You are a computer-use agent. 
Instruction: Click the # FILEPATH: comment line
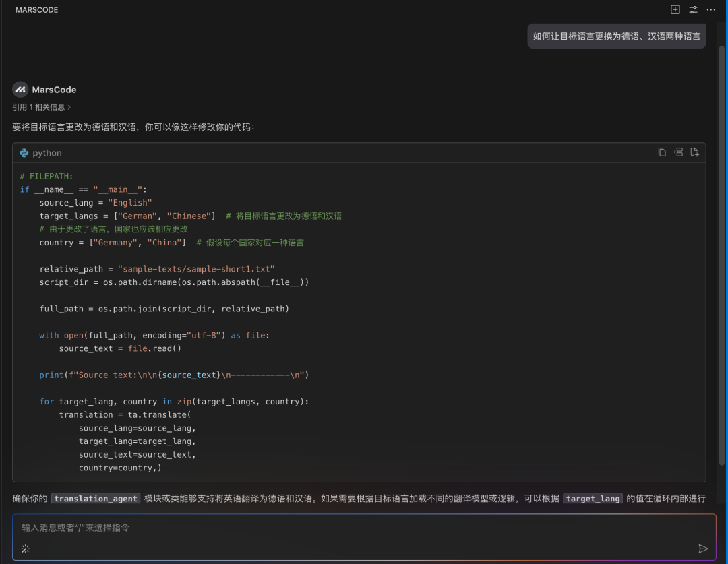pyautogui.click(x=47, y=177)
